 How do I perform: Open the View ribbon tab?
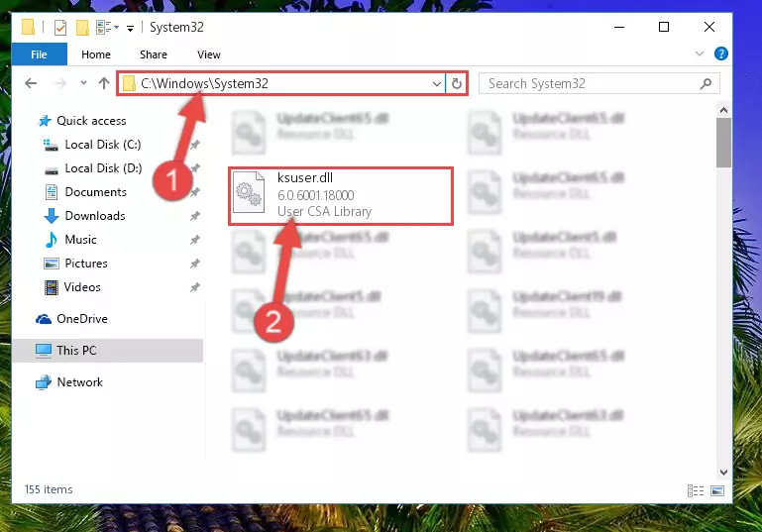click(x=209, y=54)
